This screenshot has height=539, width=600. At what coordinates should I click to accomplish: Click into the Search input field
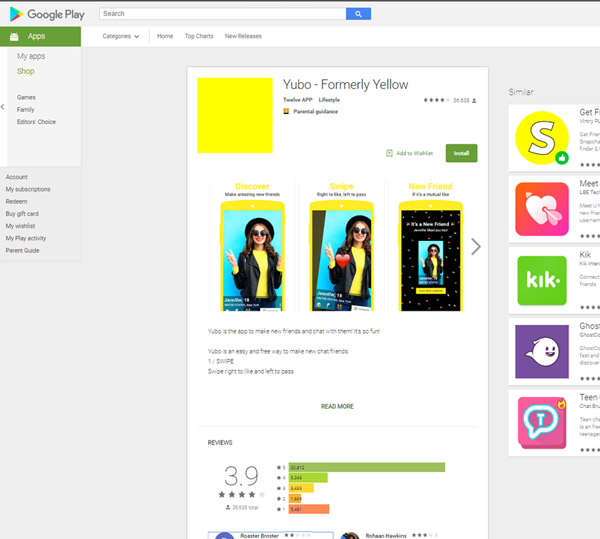click(223, 14)
